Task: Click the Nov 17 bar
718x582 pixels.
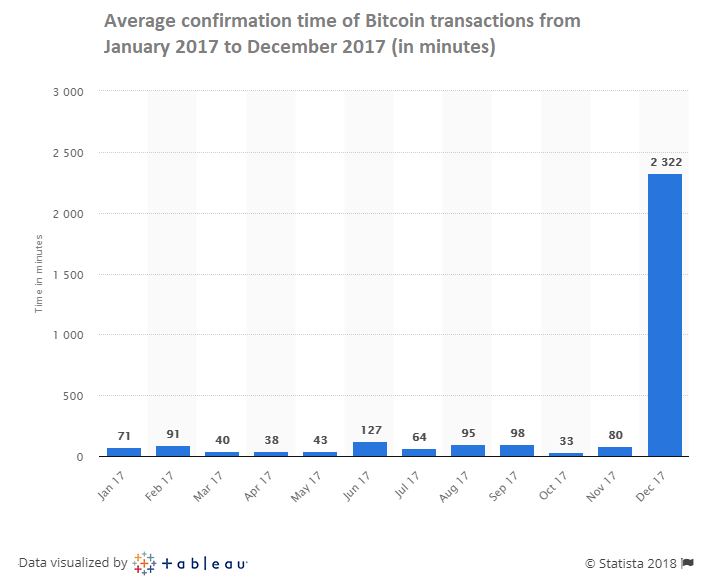Action: 615,451
